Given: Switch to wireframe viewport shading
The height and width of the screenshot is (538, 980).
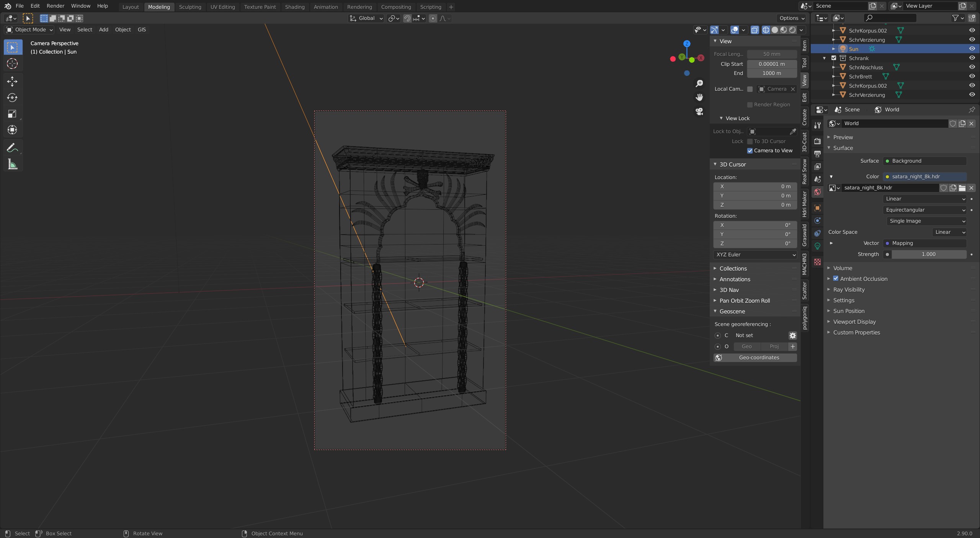Looking at the screenshot, I should pos(766,30).
